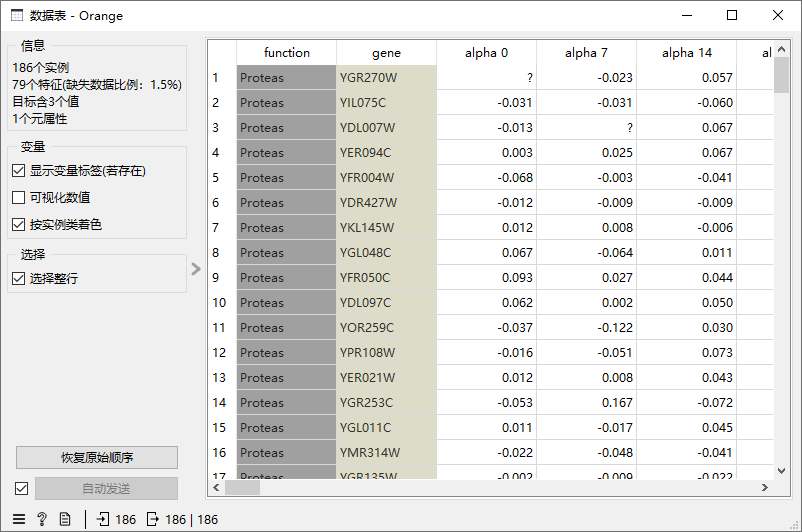Toggle 选择整行 checkbox

pos(18,279)
